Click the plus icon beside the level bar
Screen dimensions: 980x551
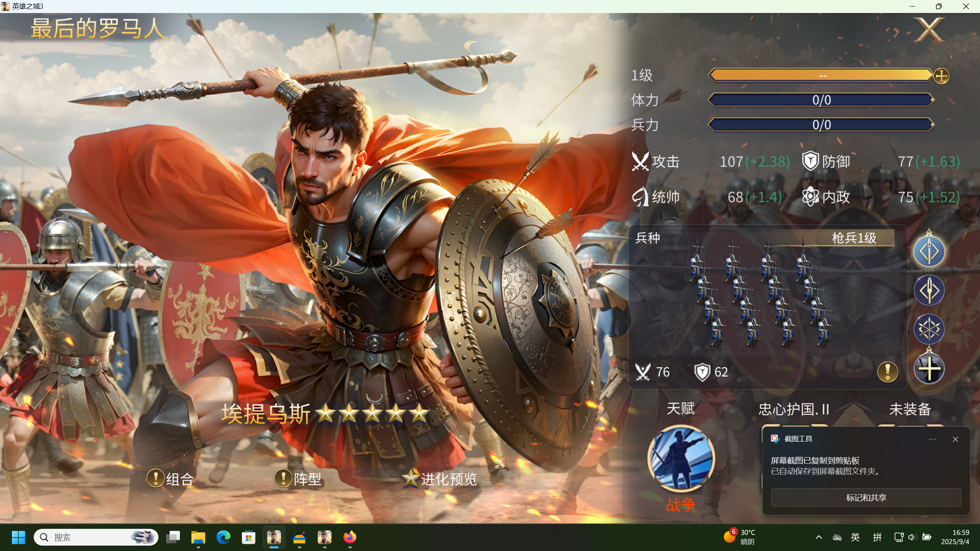941,76
